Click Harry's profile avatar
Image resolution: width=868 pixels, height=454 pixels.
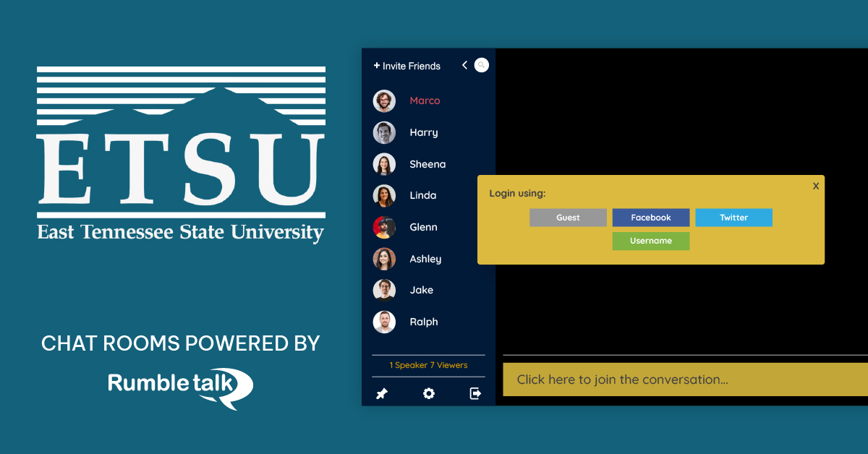coord(384,133)
